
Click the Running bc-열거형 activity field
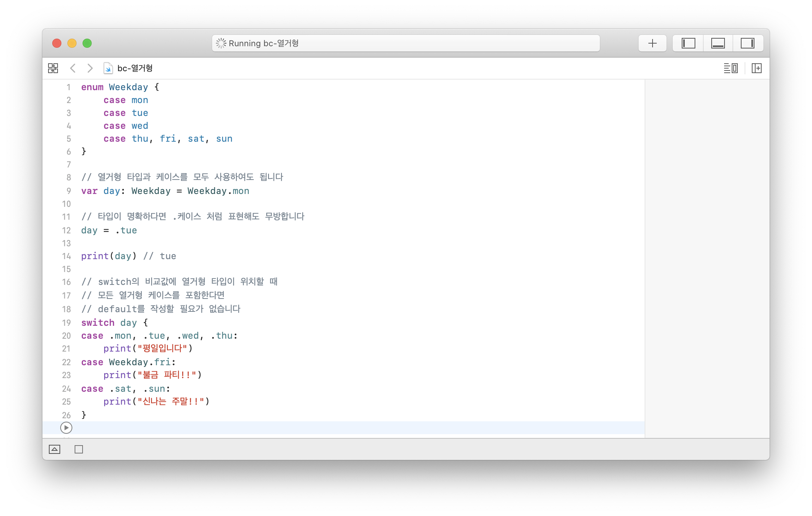pyautogui.click(x=405, y=43)
